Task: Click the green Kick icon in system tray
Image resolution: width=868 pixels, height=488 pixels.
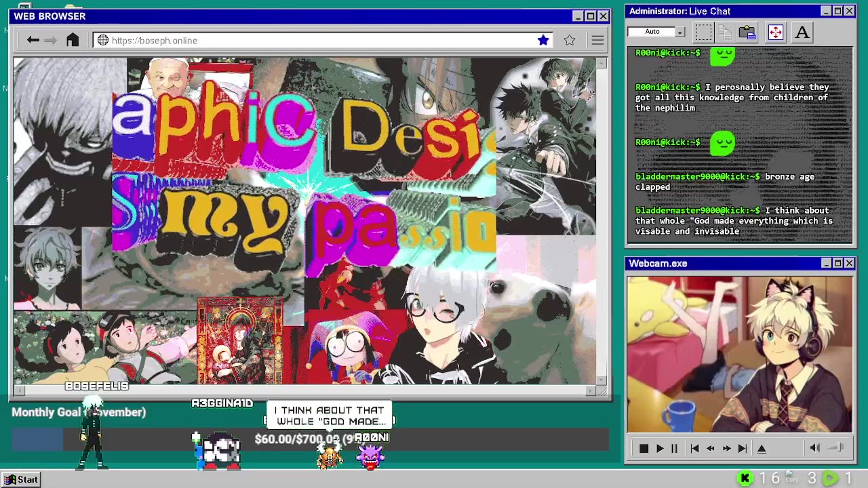Action: [745, 479]
